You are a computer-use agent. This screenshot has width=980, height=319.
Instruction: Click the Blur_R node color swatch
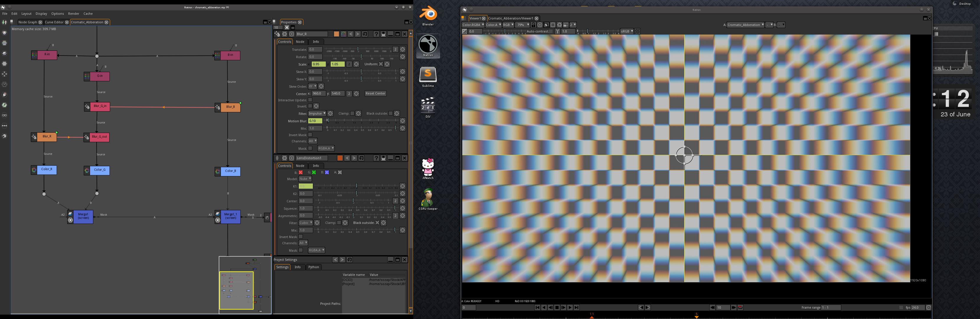point(337,34)
